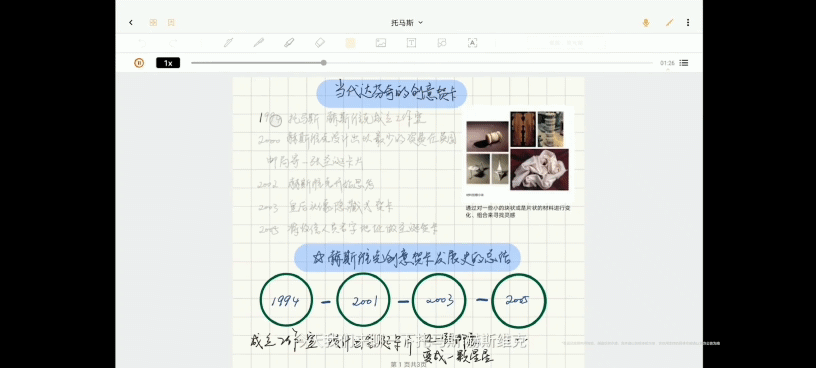Select the ballpoint pen tool
This screenshot has height=368, width=816.
(259, 43)
